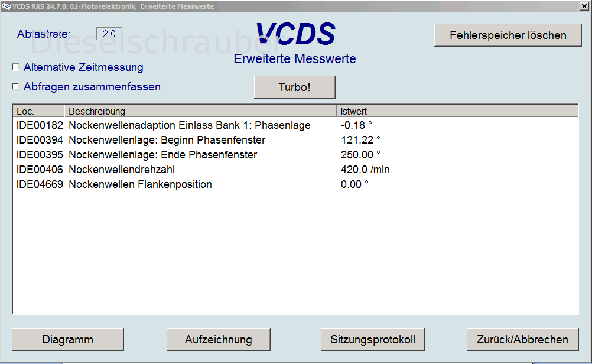Click the 420.0 /min value
This screenshot has height=364, width=592.
[x=365, y=170]
